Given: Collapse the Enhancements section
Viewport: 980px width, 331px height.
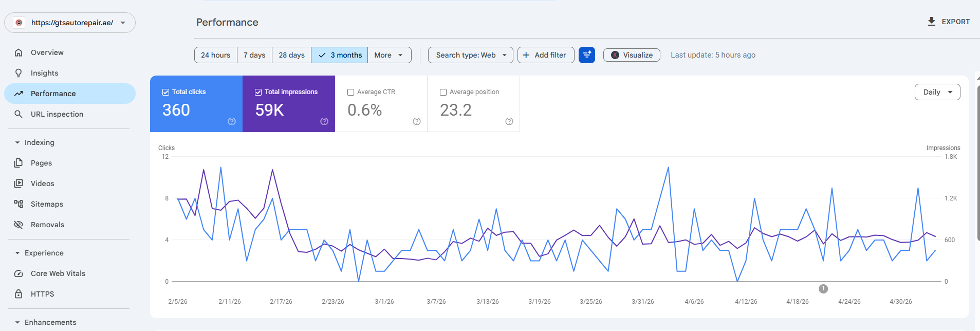Looking at the screenshot, I should (x=17, y=322).
